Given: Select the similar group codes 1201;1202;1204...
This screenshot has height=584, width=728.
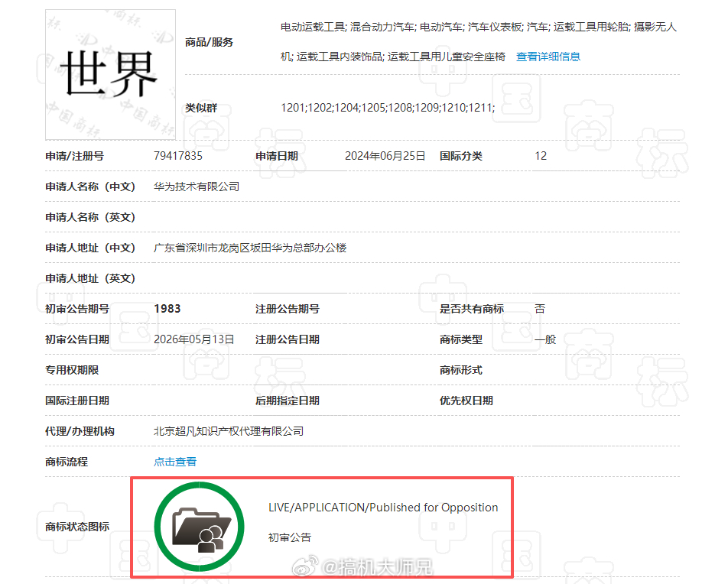Looking at the screenshot, I should [320, 108].
